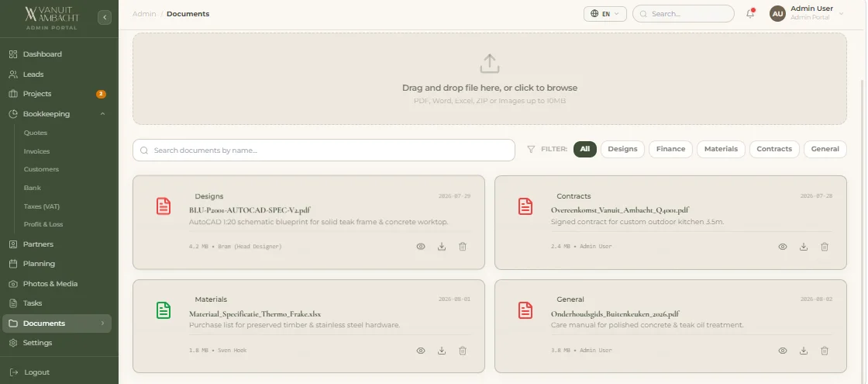The image size is (868, 384).
Task: Filter documents by General
Action: click(825, 149)
